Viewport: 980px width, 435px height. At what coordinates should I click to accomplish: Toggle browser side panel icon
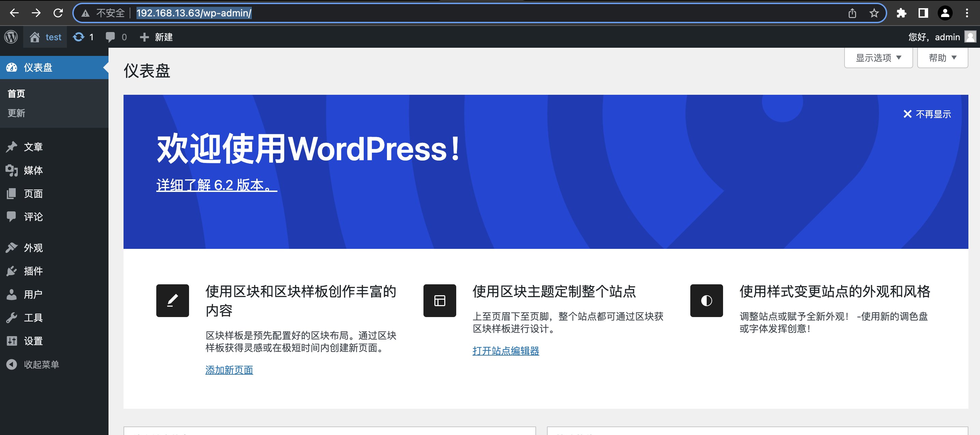[x=923, y=13]
